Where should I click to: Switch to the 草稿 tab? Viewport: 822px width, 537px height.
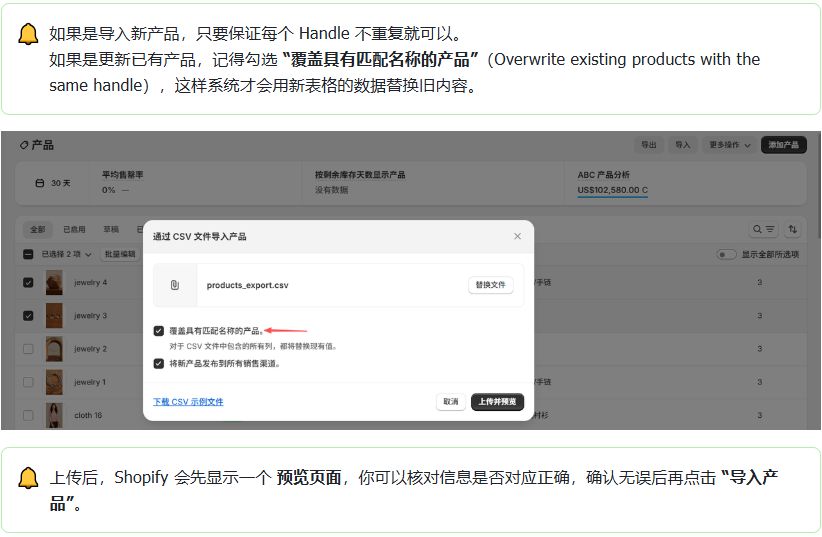111,229
